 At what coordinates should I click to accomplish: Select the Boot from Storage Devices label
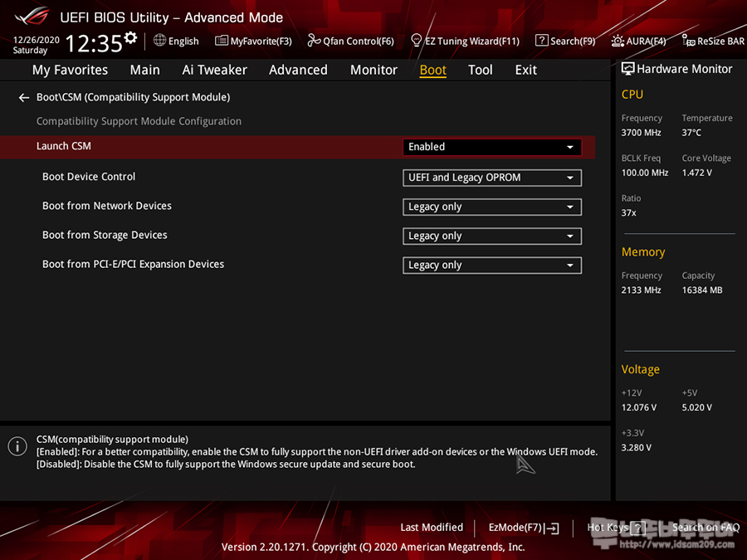tap(105, 235)
